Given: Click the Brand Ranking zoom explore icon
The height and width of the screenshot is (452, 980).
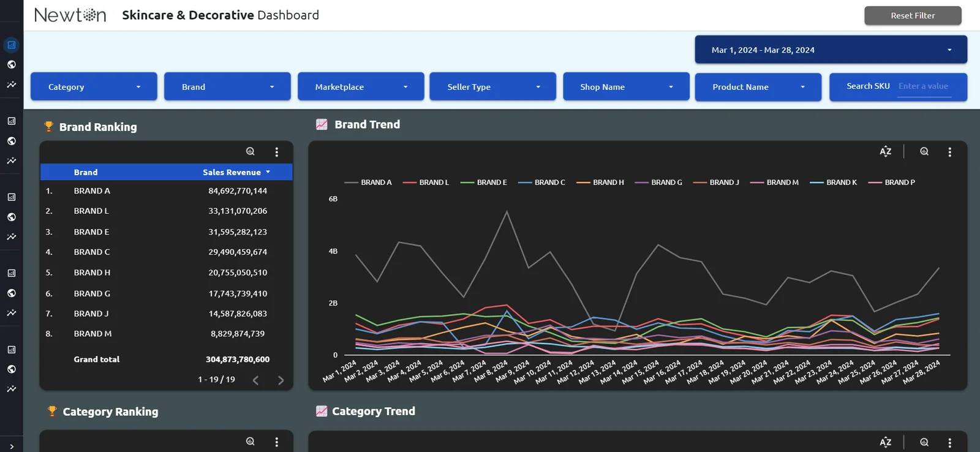Looking at the screenshot, I should [x=250, y=151].
